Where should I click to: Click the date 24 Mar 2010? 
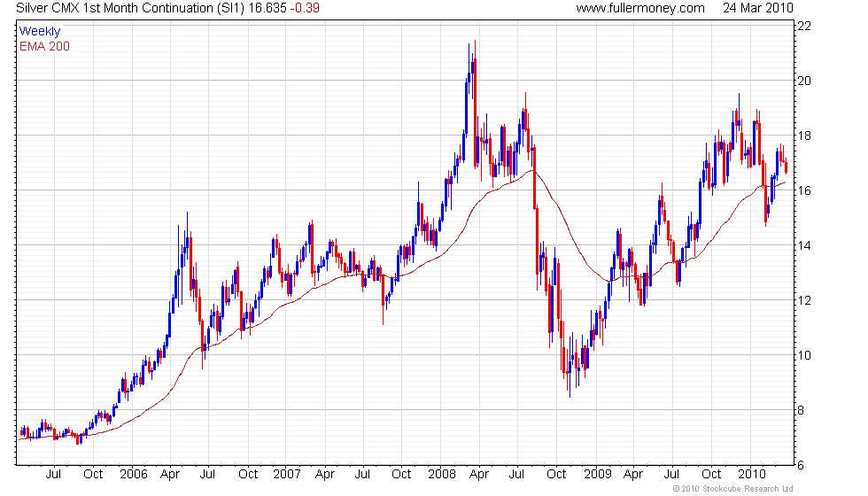758,8
